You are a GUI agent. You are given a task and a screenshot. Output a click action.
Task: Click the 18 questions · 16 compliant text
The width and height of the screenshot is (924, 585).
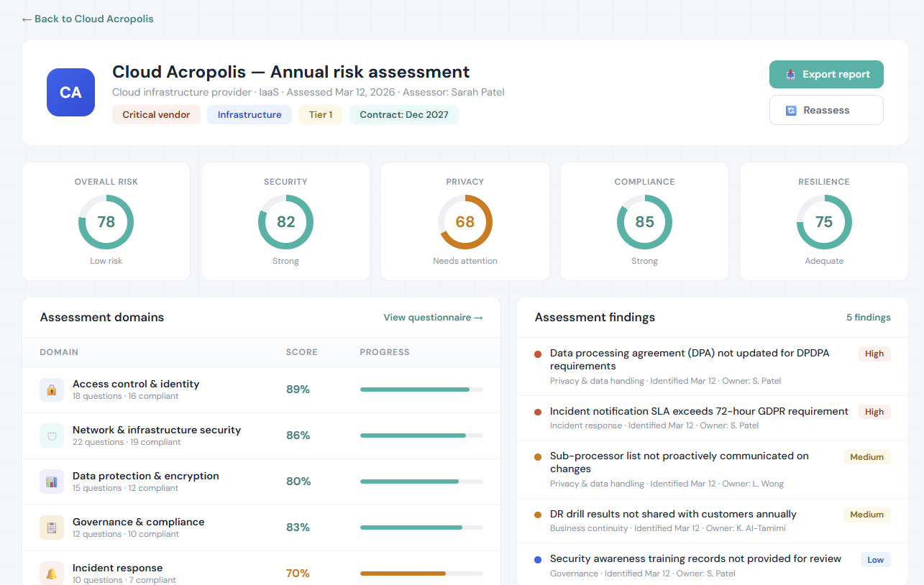126,396
